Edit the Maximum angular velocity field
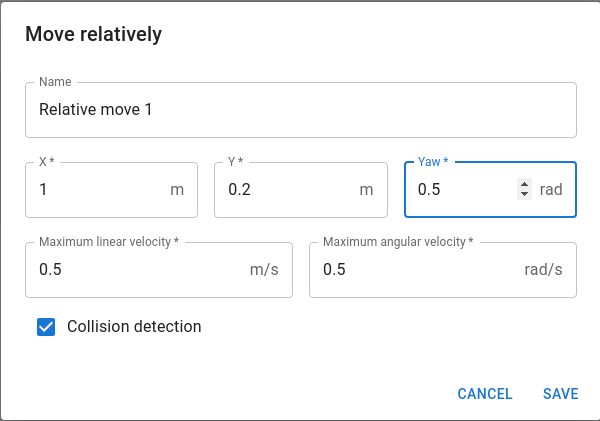 click(x=443, y=270)
